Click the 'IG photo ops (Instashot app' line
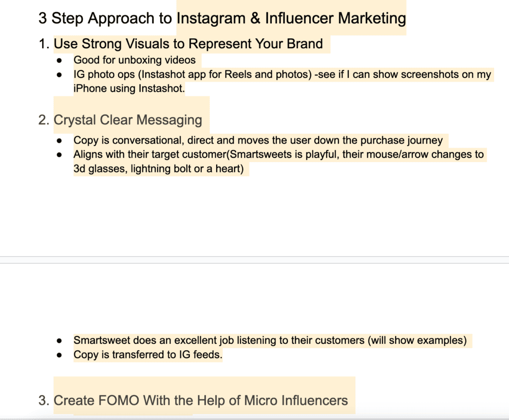Screen dimensions: 509x420 [282, 75]
